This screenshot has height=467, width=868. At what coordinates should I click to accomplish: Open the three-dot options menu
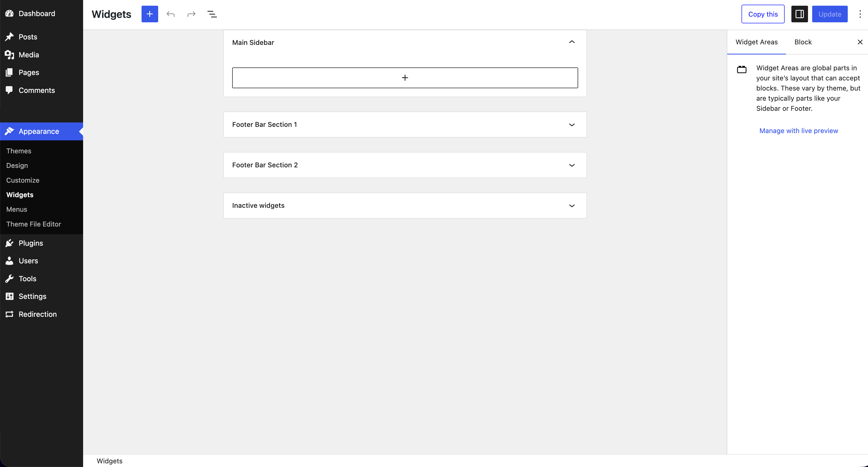click(860, 14)
